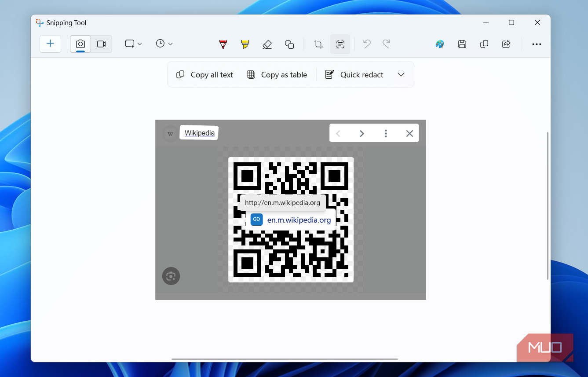588x377 pixels.
Task: Select the eraser tool
Action: 267,44
